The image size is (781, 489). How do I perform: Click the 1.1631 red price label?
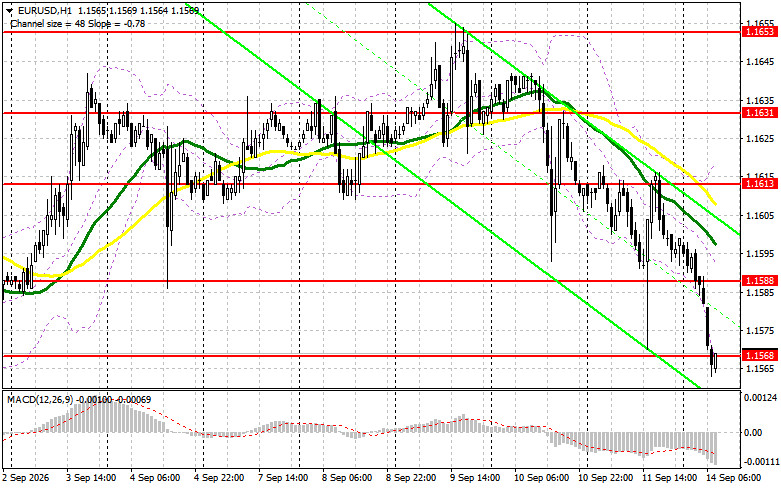pyautogui.click(x=760, y=113)
